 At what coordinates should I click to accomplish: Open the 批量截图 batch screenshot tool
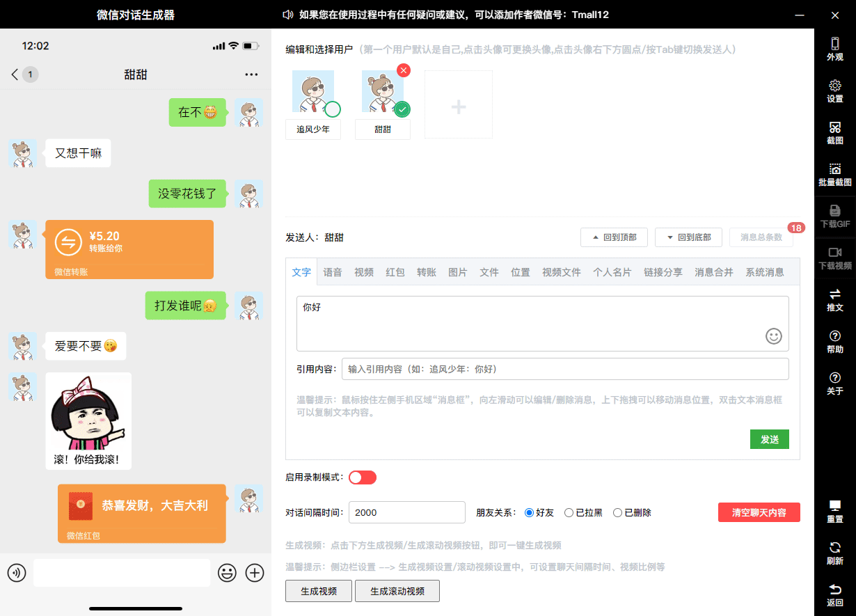(x=834, y=174)
